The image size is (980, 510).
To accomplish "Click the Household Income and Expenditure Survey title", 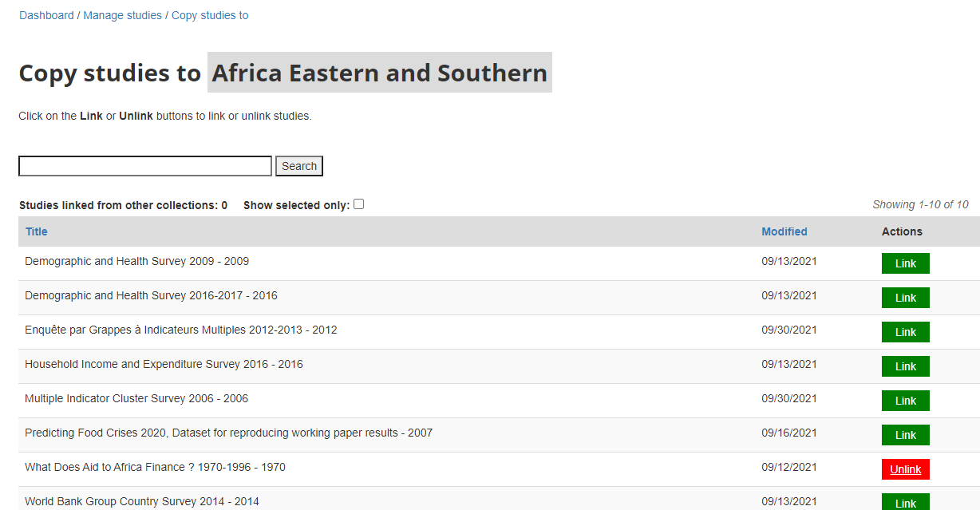I will [x=164, y=364].
